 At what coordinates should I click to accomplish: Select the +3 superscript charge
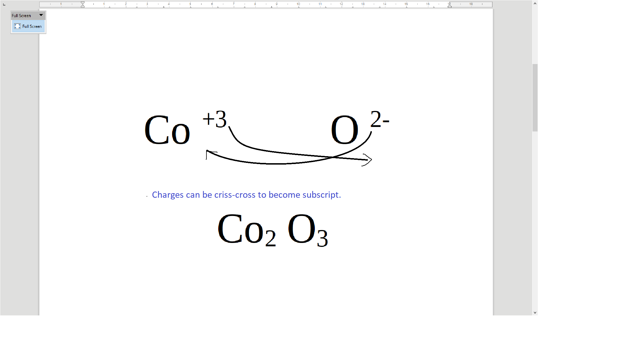point(215,119)
